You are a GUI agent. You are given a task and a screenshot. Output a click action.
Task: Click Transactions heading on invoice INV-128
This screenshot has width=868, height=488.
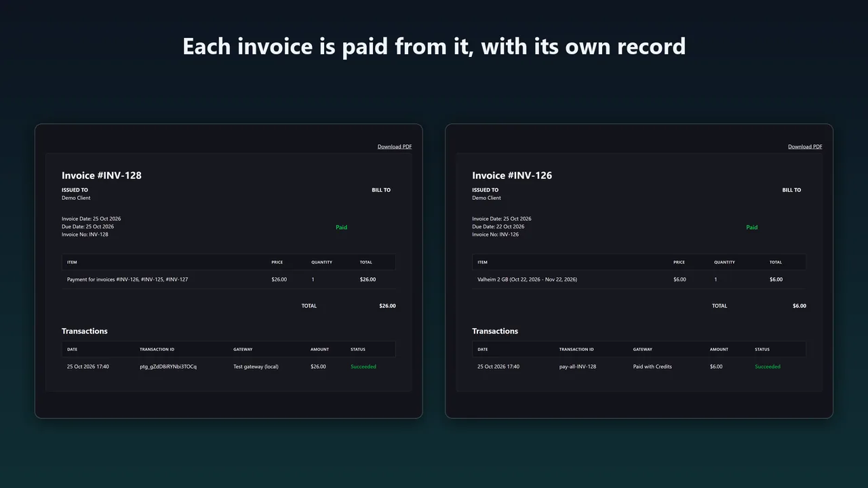(85, 331)
